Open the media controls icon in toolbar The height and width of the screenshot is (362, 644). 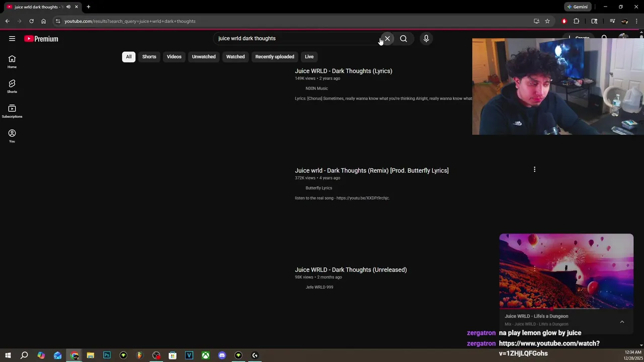(x=612, y=21)
